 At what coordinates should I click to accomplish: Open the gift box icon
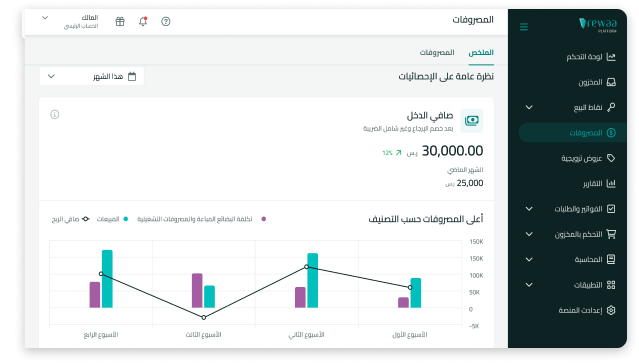(x=120, y=21)
